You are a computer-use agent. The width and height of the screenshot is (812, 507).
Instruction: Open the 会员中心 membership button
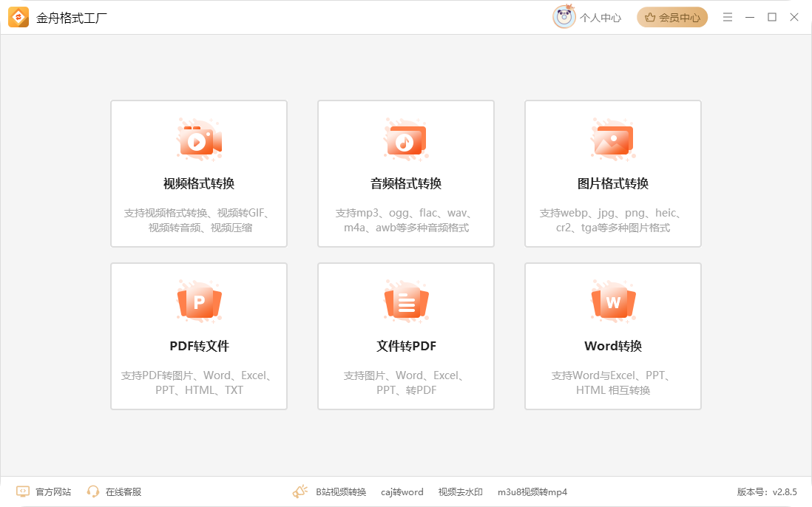[672, 18]
